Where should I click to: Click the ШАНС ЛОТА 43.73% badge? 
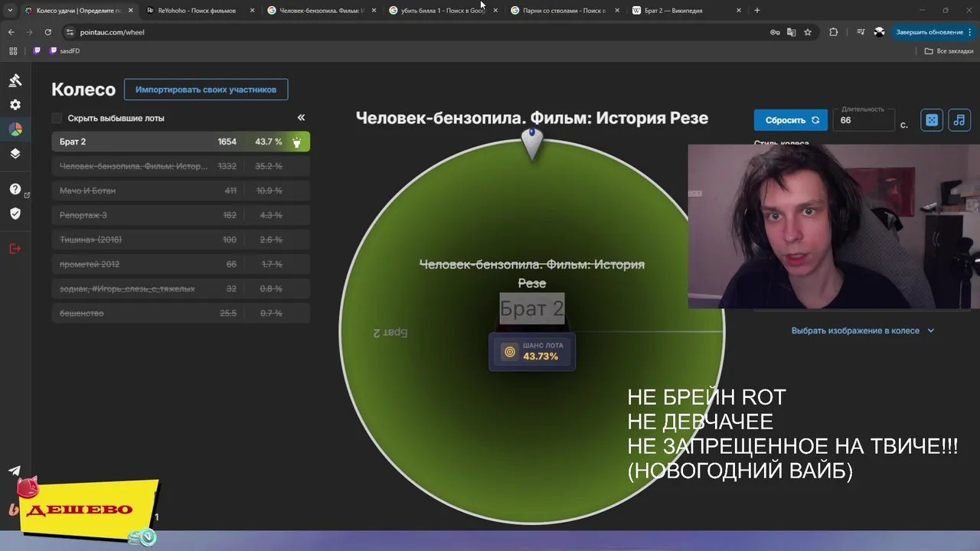[x=532, y=352]
